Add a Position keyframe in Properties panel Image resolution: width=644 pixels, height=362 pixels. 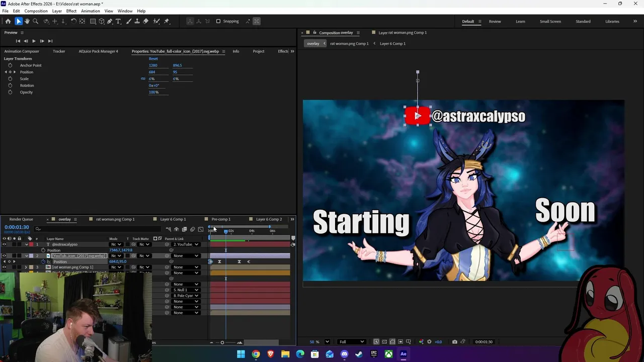(10, 72)
